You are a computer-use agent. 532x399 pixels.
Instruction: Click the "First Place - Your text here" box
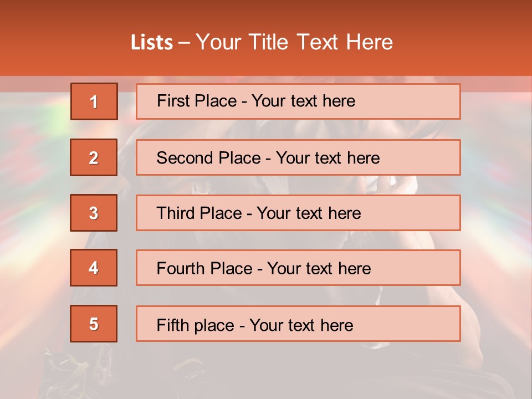298,101
